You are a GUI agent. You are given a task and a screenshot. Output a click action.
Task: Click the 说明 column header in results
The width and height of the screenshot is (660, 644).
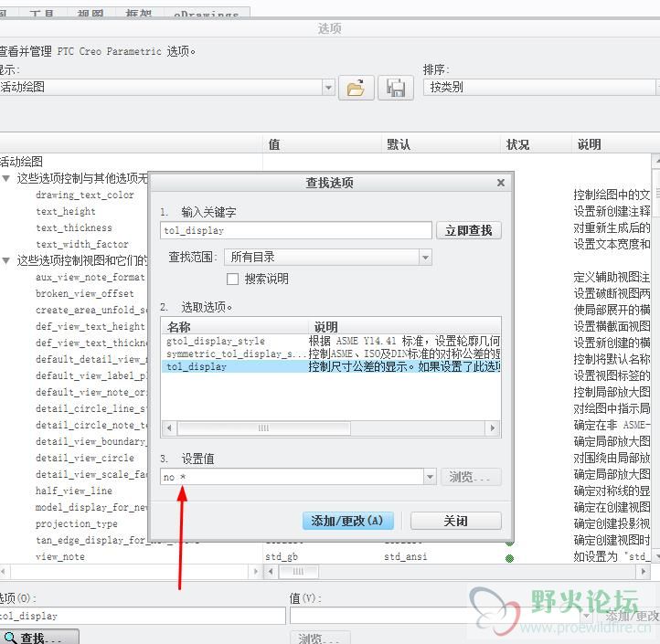tap(404, 327)
